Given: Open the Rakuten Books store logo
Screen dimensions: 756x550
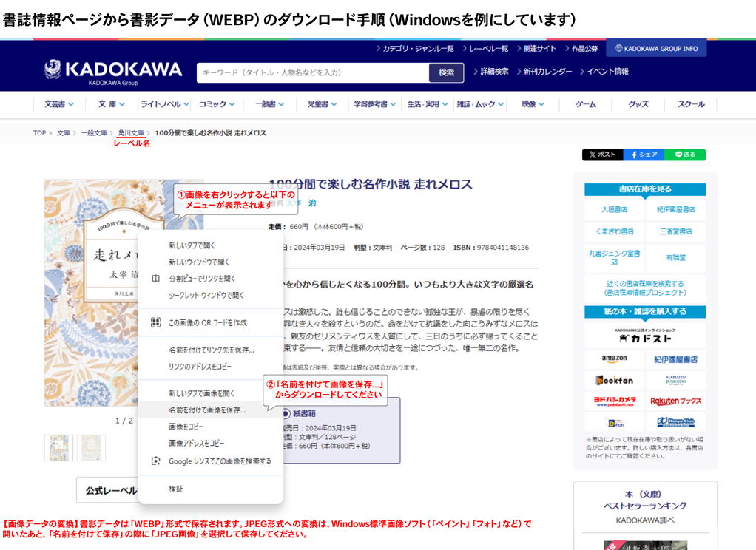Looking at the screenshot, I should (x=675, y=401).
